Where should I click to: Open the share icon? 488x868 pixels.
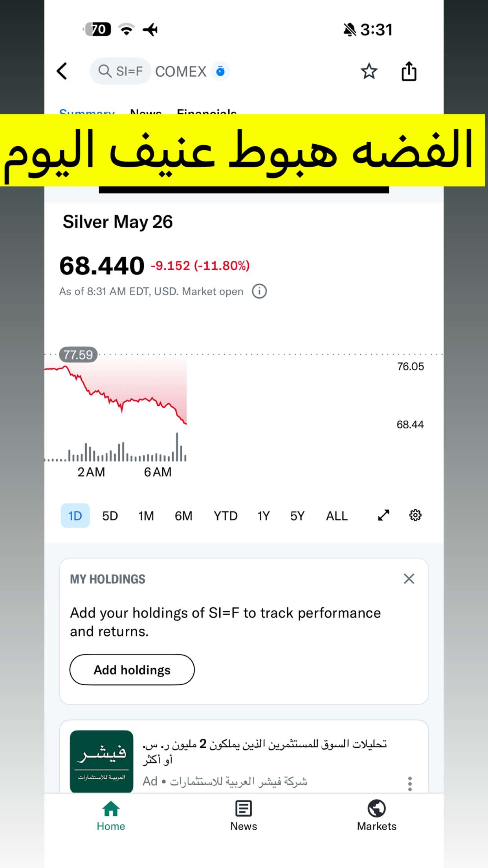(x=409, y=71)
